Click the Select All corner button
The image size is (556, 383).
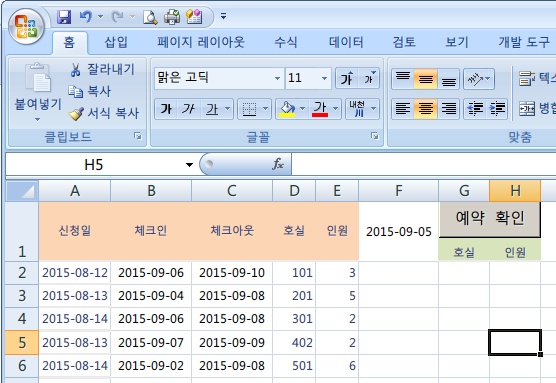point(22,191)
